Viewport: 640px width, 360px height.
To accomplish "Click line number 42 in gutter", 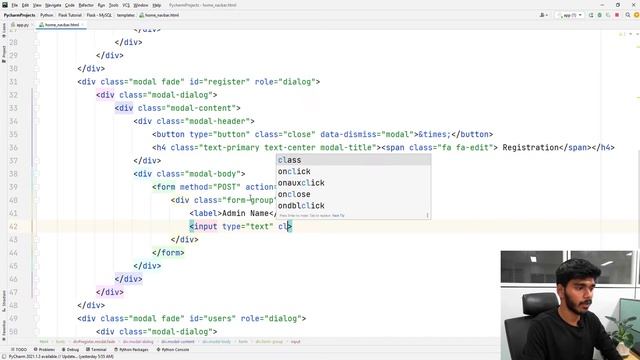I will click(13, 227).
